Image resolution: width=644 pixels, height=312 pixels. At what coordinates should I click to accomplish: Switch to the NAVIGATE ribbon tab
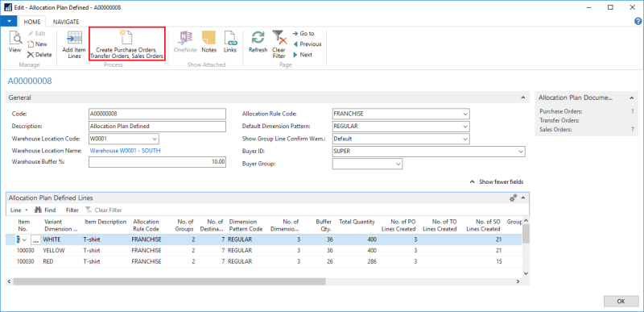point(66,22)
